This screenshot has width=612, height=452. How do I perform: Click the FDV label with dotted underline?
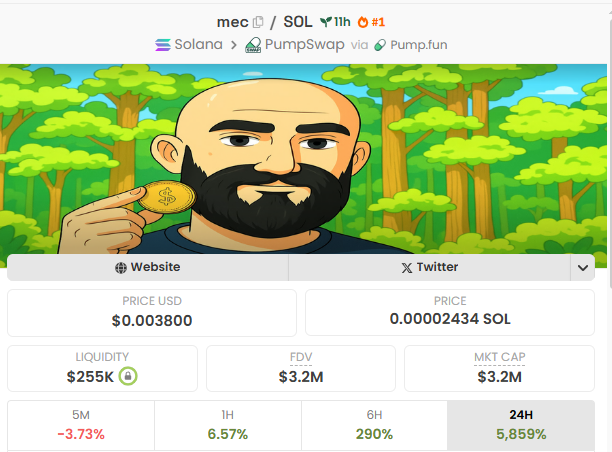pyautogui.click(x=301, y=357)
